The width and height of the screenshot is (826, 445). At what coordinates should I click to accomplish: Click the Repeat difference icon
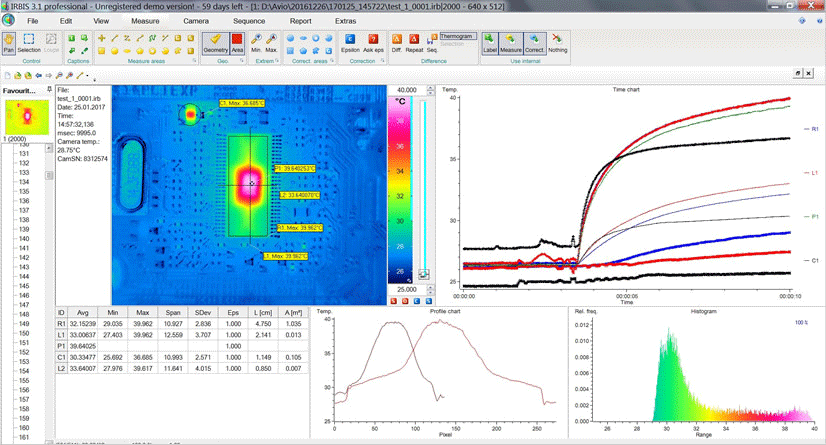click(x=414, y=43)
